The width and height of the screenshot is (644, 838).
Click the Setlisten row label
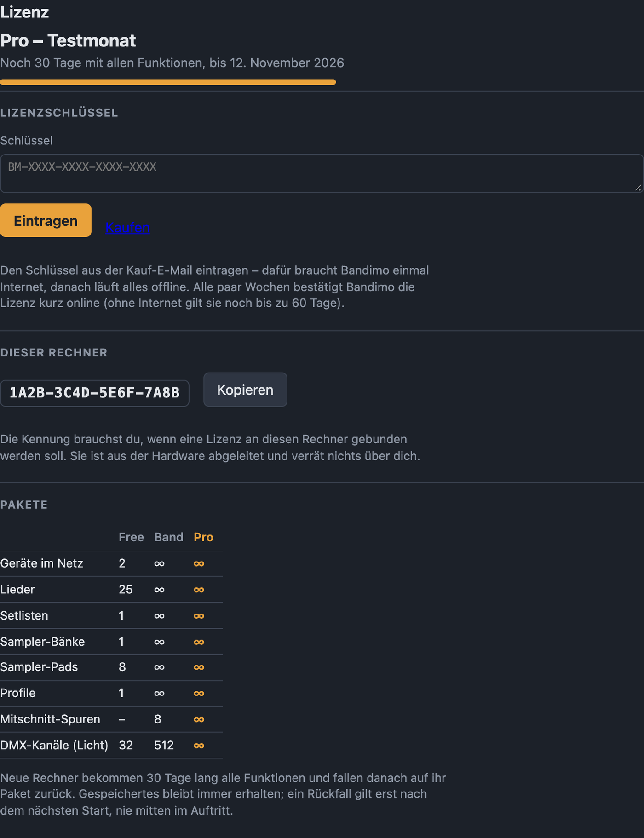[x=24, y=615]
